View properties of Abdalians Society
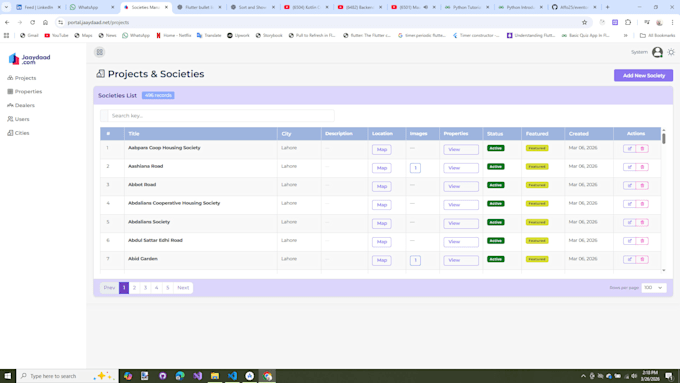Viewport: 680px width, 383px height. tap(461, 223)
